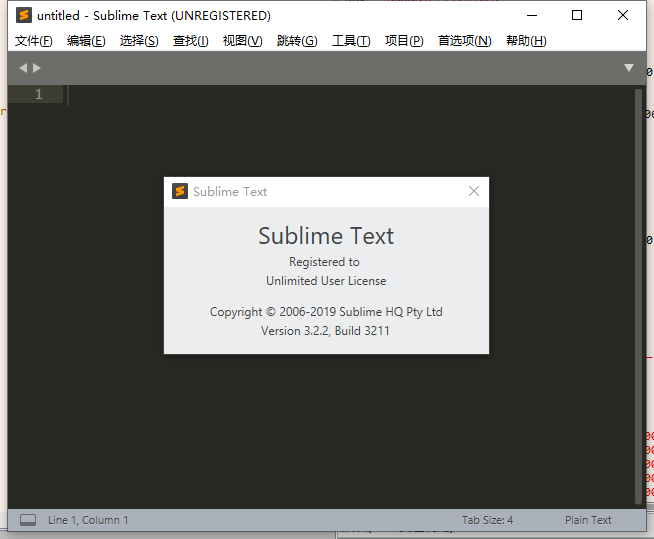Viewport: 654px width, 539px height.
Task: Click the large Sublime Text heading in dialog
Action: point(326,236)
